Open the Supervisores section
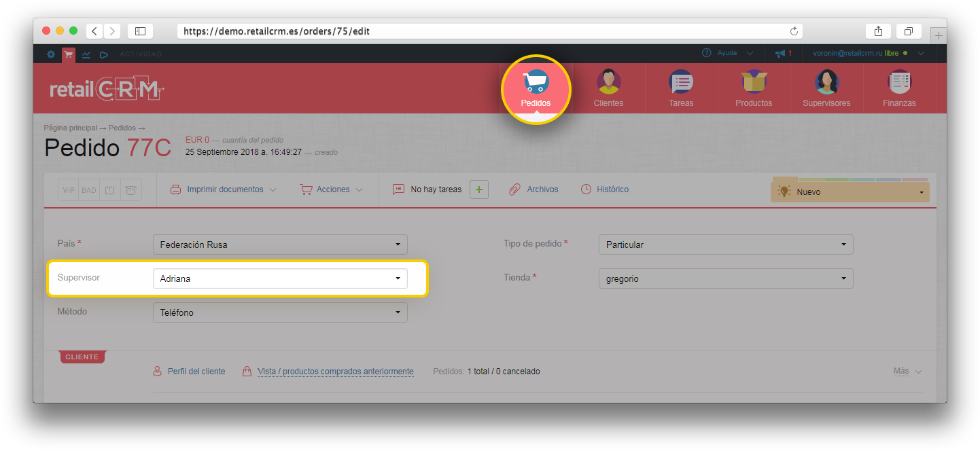This screenshot has height=451, width=980. tap(826, 89)
